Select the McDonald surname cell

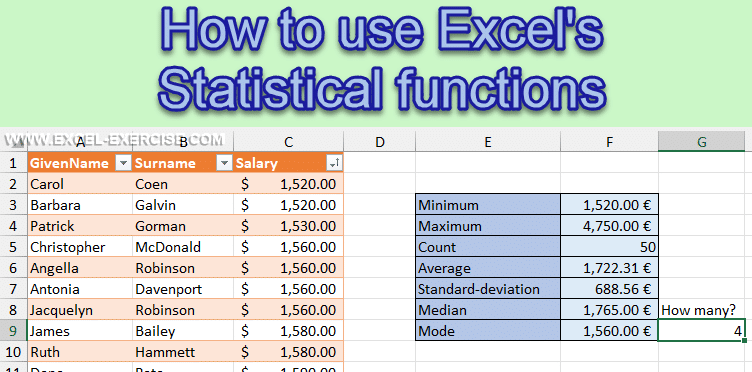point(183,247)
